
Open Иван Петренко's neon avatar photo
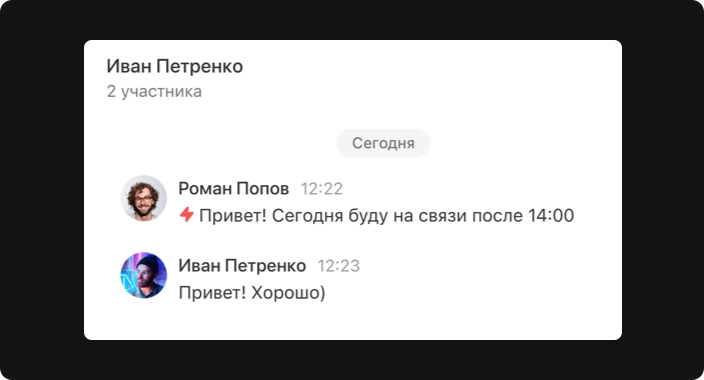(x=144, y=275)
